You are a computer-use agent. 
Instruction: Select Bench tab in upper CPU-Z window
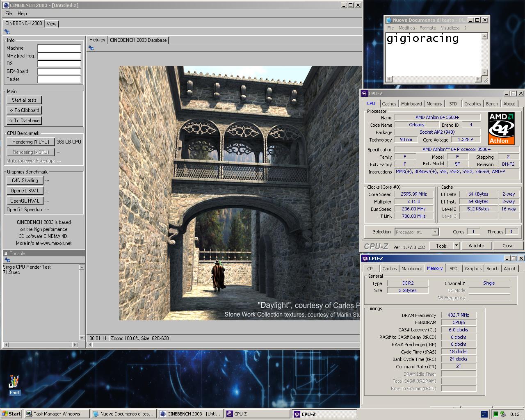click(492, 104)
